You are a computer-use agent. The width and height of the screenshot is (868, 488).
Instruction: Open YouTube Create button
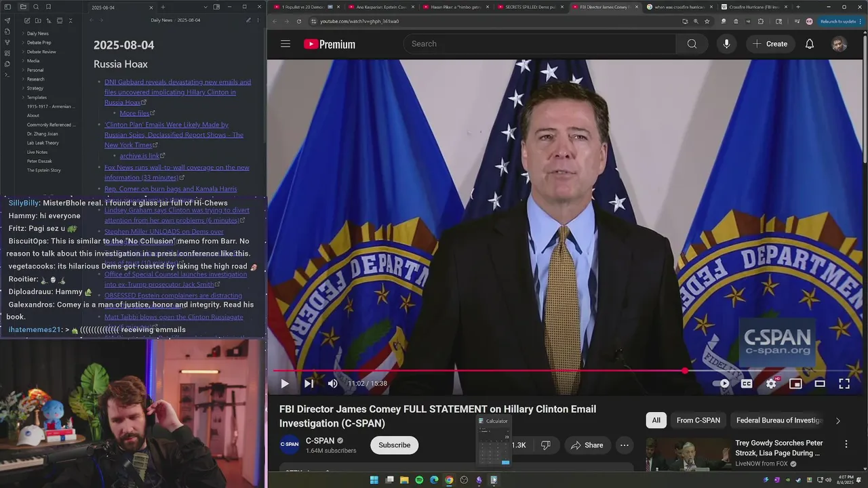[x=770, y=44]
